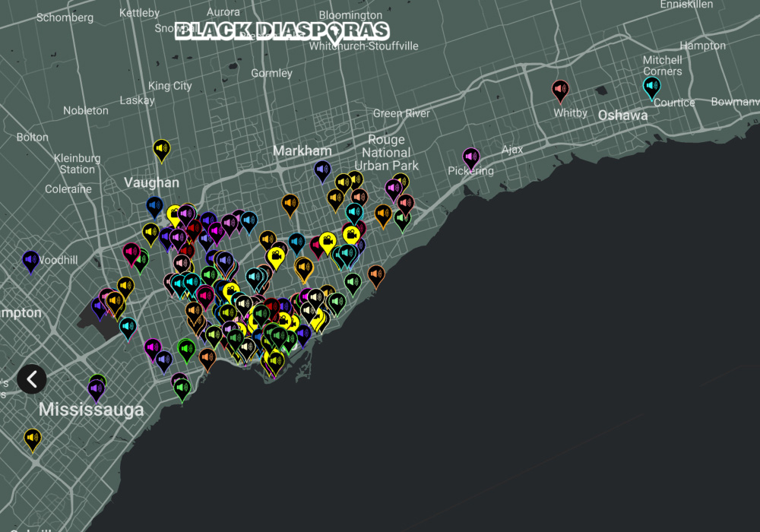Open the orange marker on the western lakeshore

(207, 357)
